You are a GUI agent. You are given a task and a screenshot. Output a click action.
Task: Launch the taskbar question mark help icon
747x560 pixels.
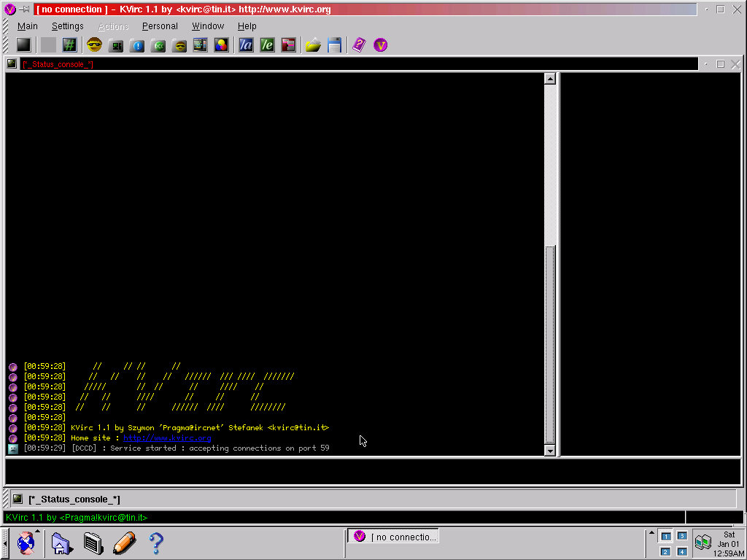tap(155, 543)
